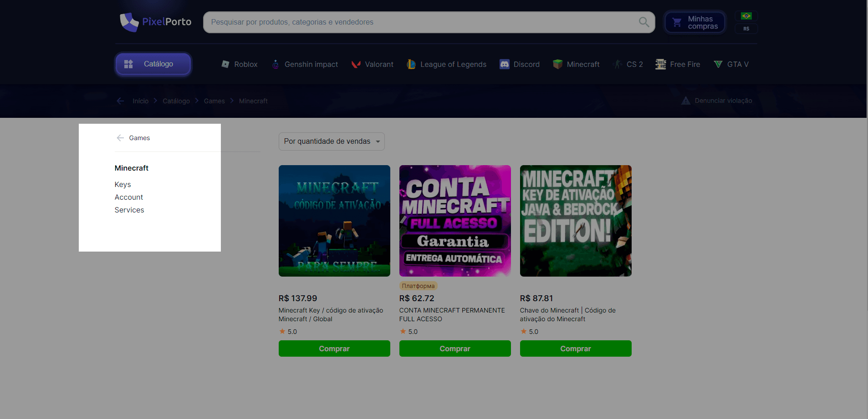868x419 pixels.
Task: Open the Discord category
Action: point(519,64)
